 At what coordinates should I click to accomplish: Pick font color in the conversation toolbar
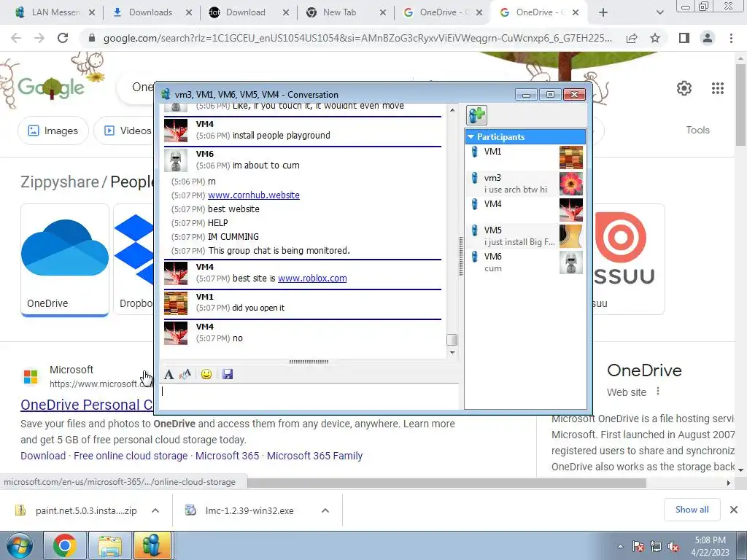tap(185, 374)
